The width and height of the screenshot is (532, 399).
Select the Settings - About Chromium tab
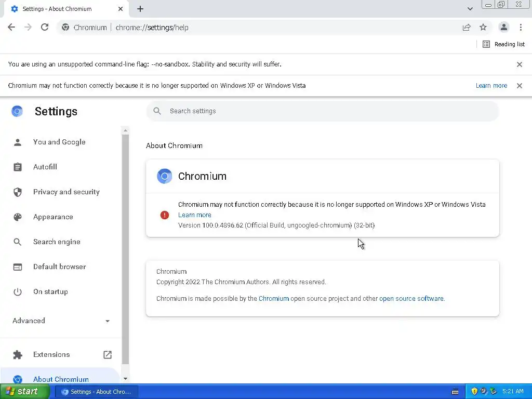point(66,9)
